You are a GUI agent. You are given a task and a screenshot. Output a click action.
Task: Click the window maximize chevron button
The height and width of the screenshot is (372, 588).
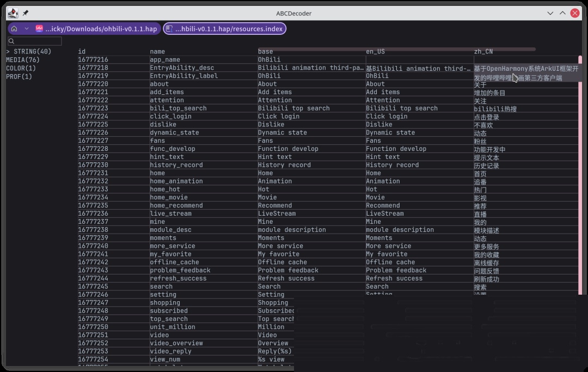pos(562,13)
